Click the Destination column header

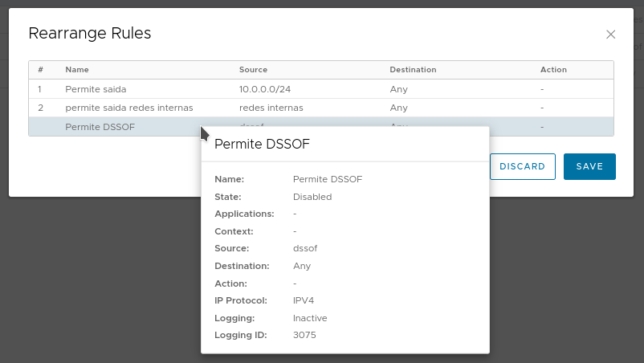[413, 70]
